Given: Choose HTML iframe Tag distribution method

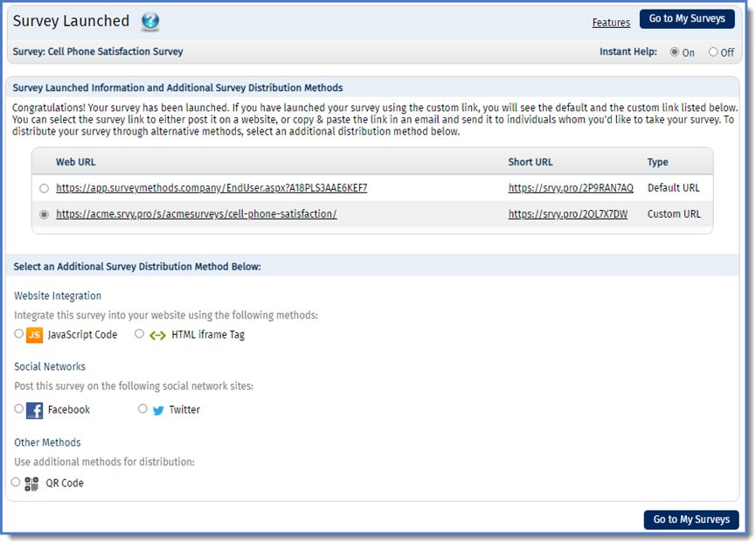Looking at the screenshot, I should click(139, 334).
